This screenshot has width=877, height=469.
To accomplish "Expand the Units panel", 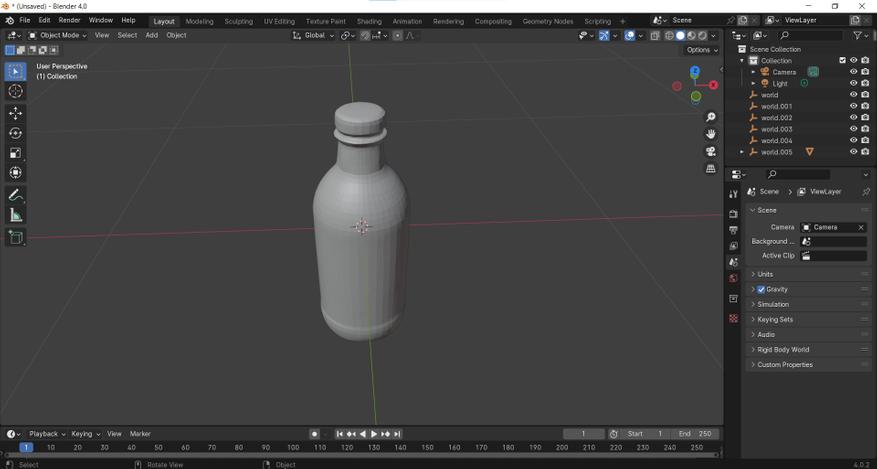I will point(765,274).
